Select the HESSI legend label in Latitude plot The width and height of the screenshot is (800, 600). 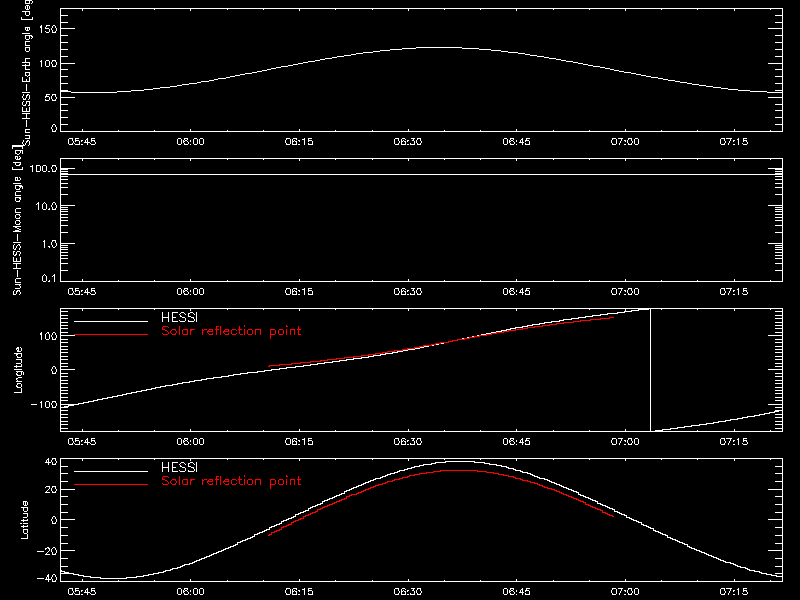pyautogui.click(x=179, y=467)
